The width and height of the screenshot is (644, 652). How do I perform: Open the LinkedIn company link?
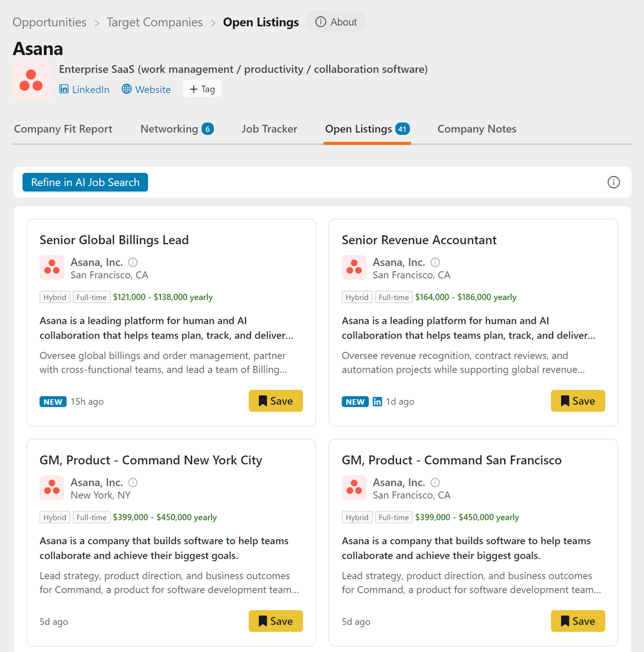(x=85, y=90)
